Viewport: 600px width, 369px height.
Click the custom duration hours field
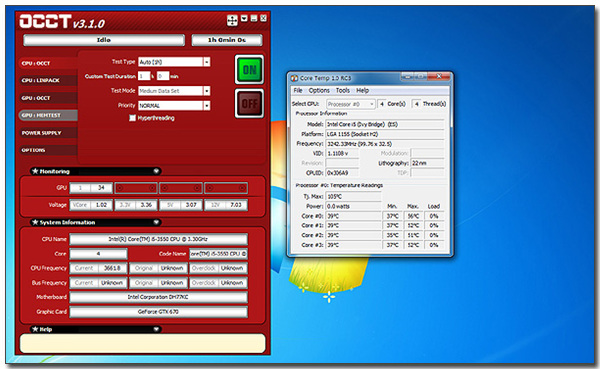pos(144,76)
